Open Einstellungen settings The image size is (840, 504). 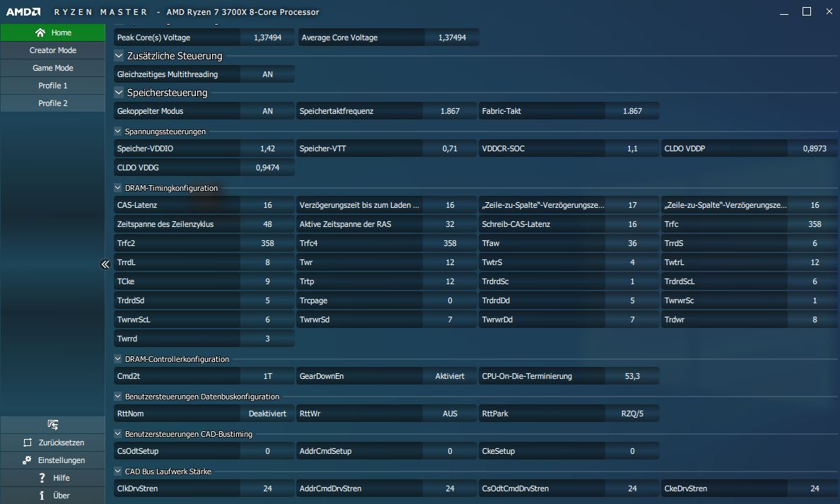pyautogui.click(x=52, y=460)
